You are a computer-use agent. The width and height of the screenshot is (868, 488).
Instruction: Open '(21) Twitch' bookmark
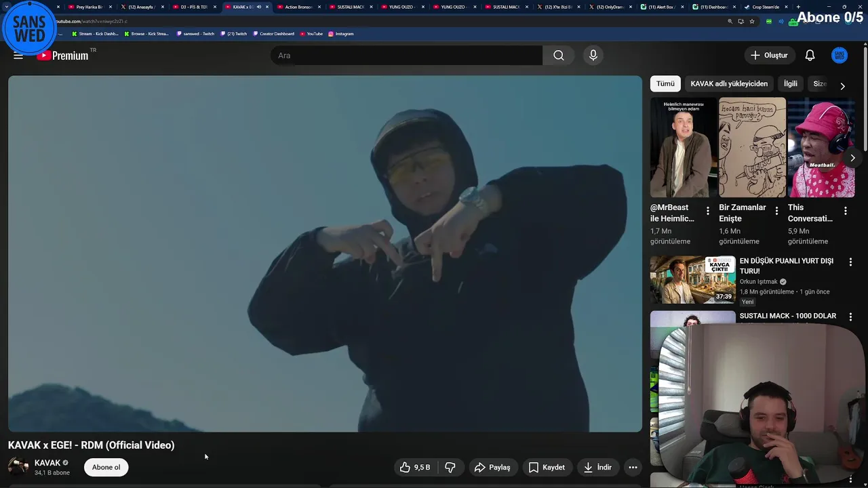point(234,33)
